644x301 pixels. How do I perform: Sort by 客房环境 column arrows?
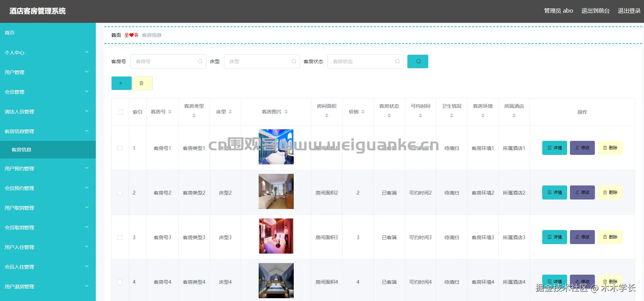point(483,116)
